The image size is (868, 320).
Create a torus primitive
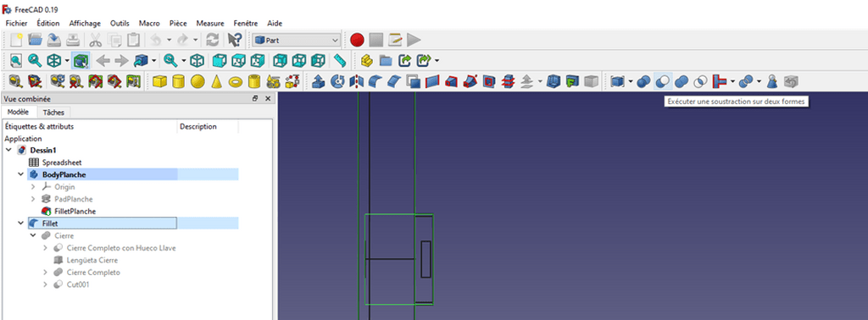(236, 82)
